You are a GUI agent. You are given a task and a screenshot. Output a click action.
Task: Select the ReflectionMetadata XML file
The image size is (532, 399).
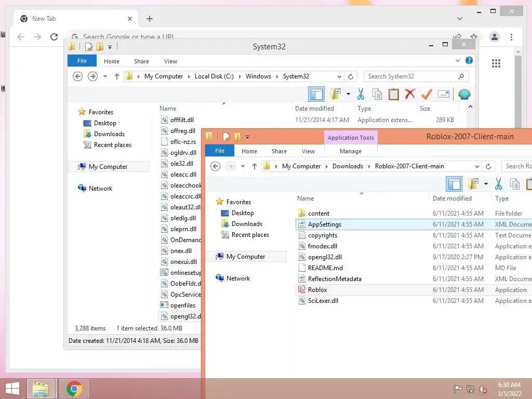click(x=330, y=279)
